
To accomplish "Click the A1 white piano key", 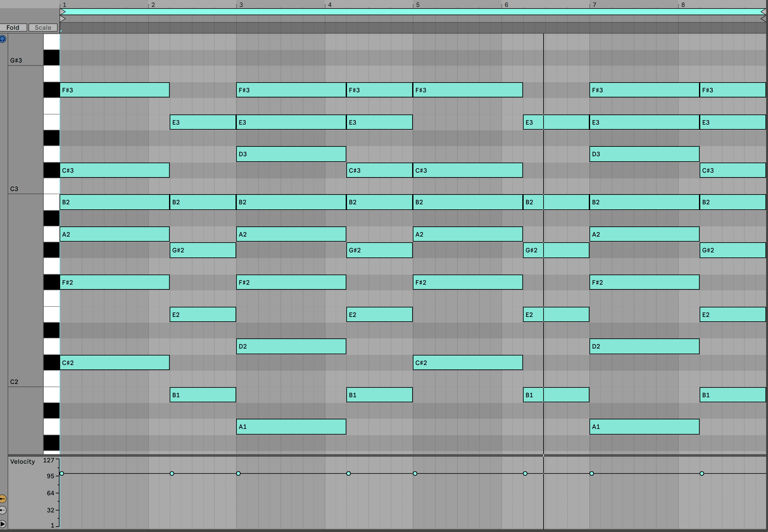I will [x=51, y=427].
